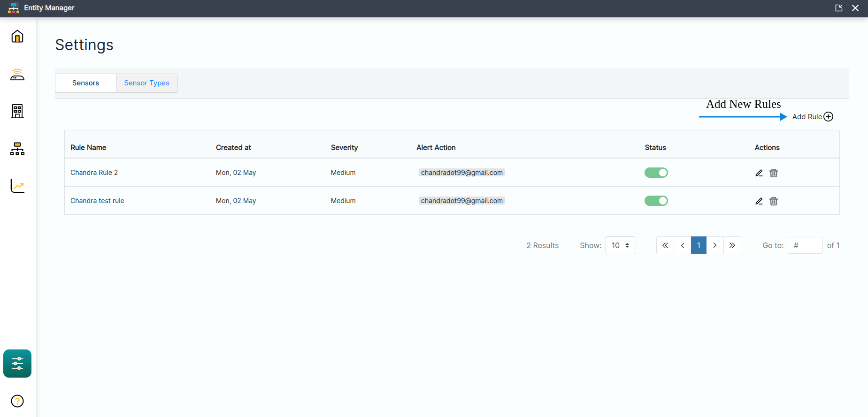Click the Rule Name column header
This screenshot has width=868, height=417.
pos(88,147)
